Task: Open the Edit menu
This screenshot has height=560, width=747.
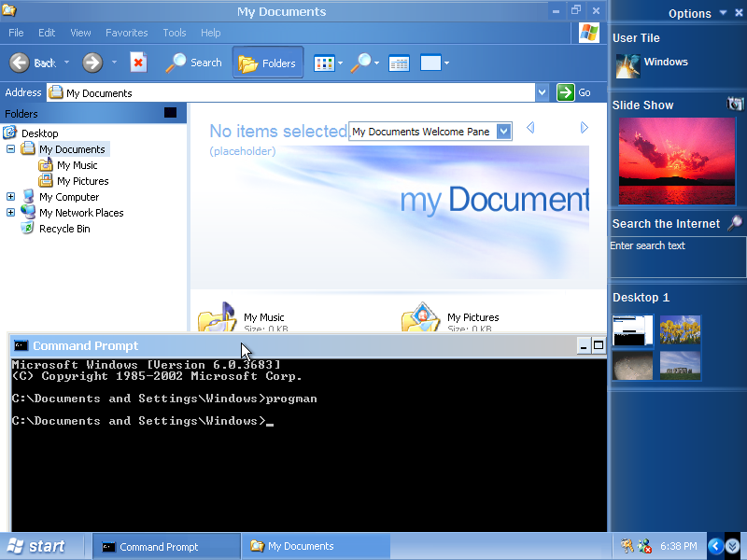Action: (47, 33)
